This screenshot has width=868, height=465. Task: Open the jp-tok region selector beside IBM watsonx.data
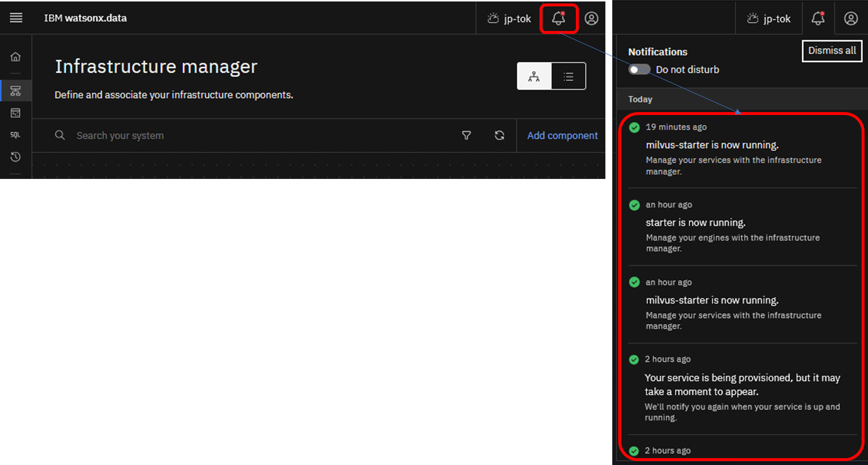tap(509, 19)
